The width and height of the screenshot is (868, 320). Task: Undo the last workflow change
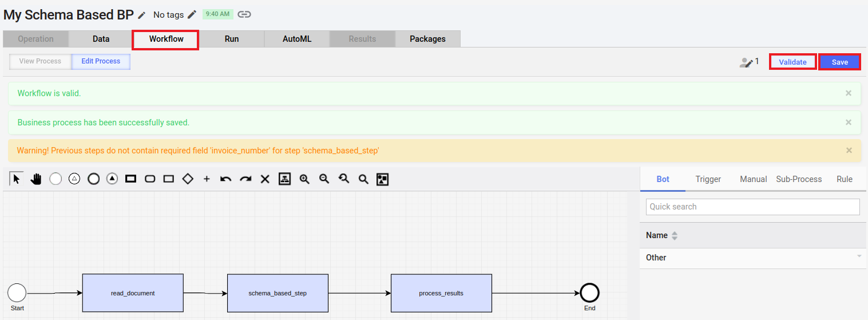pos(226,179)
